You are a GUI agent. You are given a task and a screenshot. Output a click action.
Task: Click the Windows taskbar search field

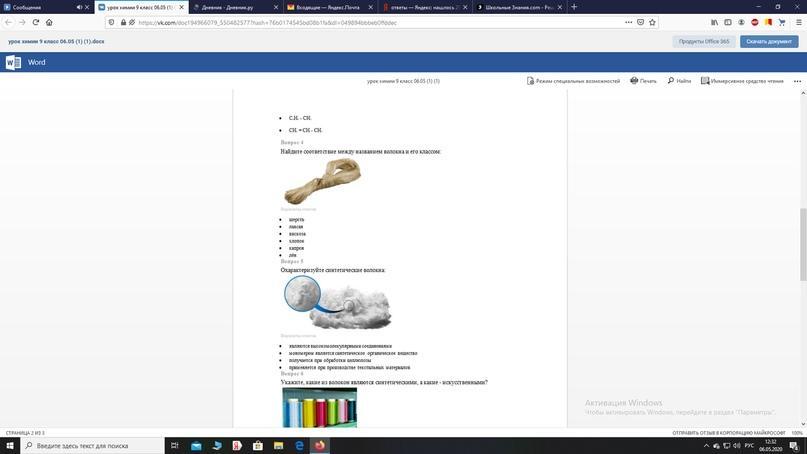[x=93, y=446]
